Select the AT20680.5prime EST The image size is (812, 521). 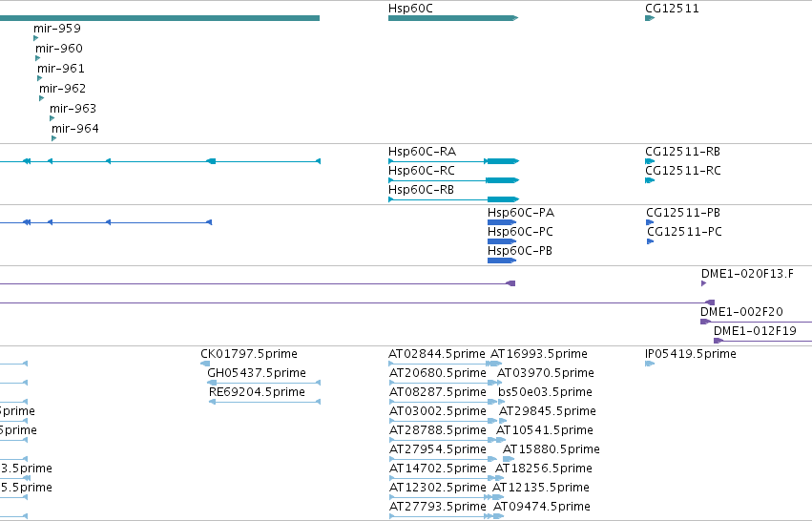point(442,383)
